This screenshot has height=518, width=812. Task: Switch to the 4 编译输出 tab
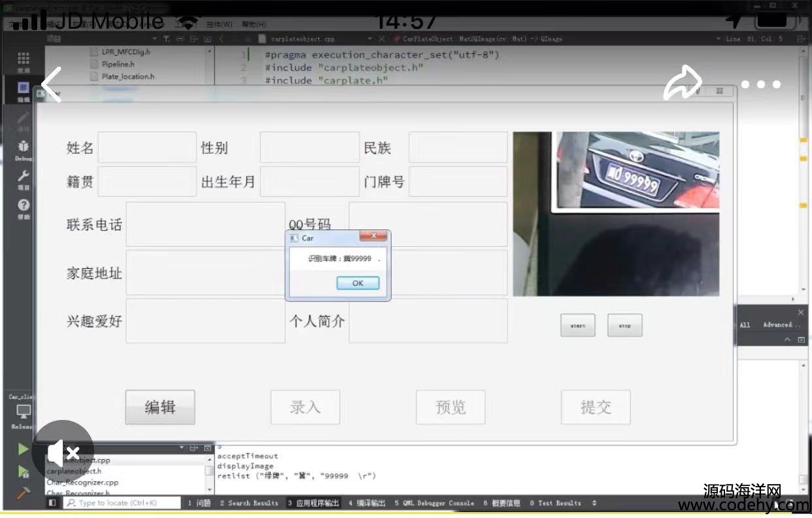(x=367, y=503)
